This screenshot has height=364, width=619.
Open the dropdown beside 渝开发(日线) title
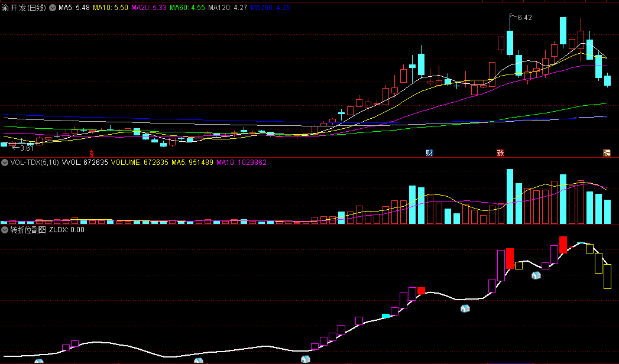pos(53,8)
